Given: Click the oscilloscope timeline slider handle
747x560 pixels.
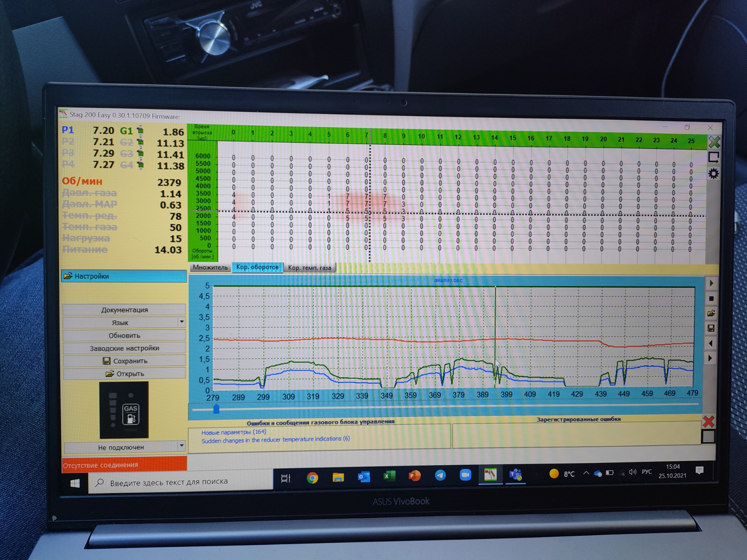Looking at the screenshot, I should 216,409.
